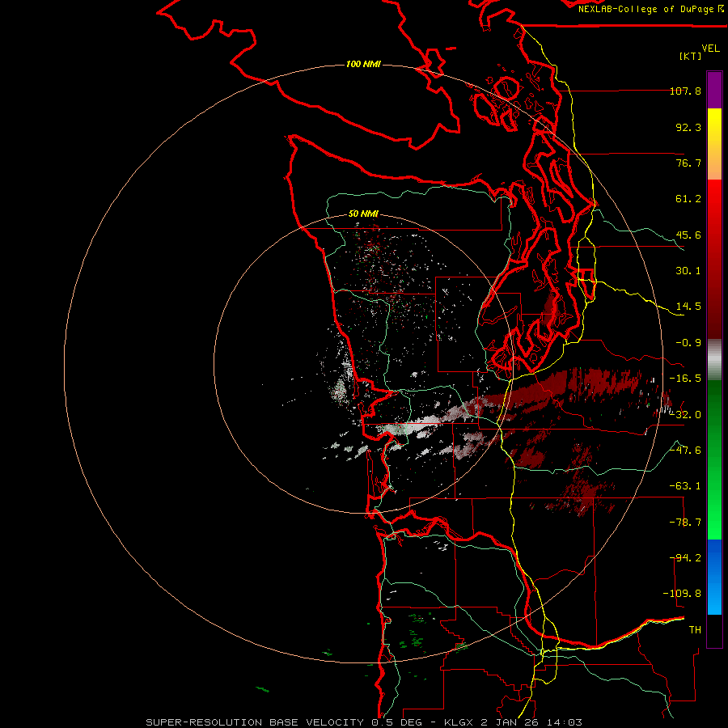
Task: Click the purple segment of the color bar
Action: (x=714, y=91)
